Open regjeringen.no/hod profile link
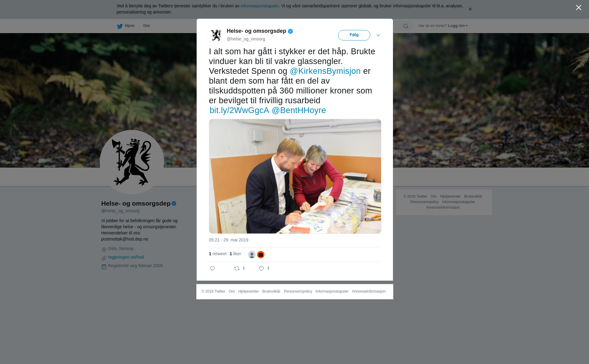This screenshot has width=589, height=364. coord(126,257)
